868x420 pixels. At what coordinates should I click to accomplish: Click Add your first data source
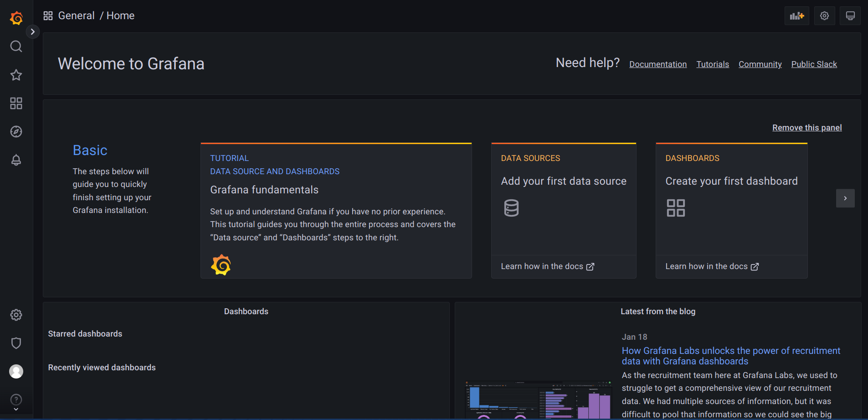coord(564,181)
